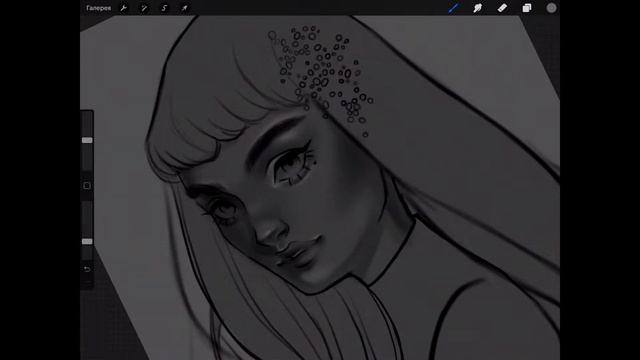This screenshot has width=640, height=360.
Task: Open the color picker circle
Action: 551,8
